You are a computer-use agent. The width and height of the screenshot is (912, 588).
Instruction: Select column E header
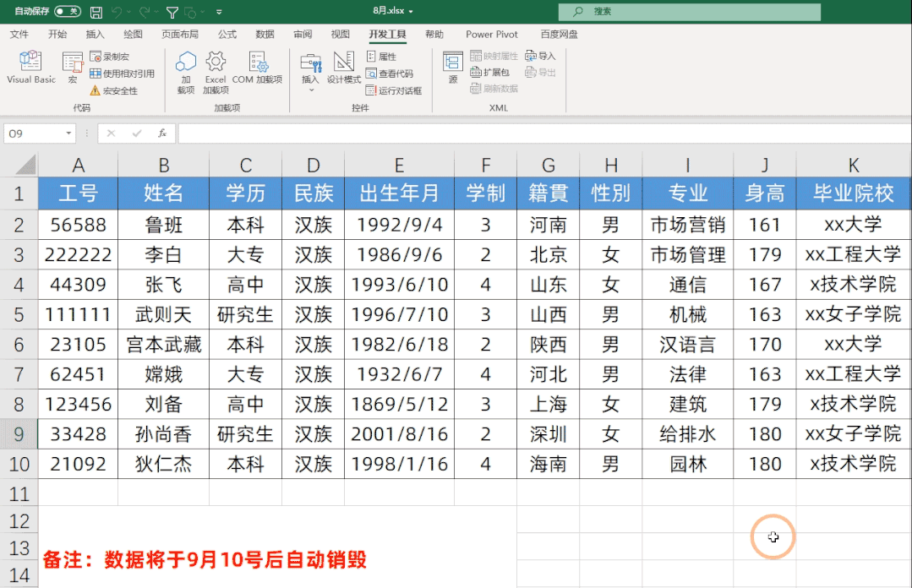pyautogui.click(x=399, y=166)
